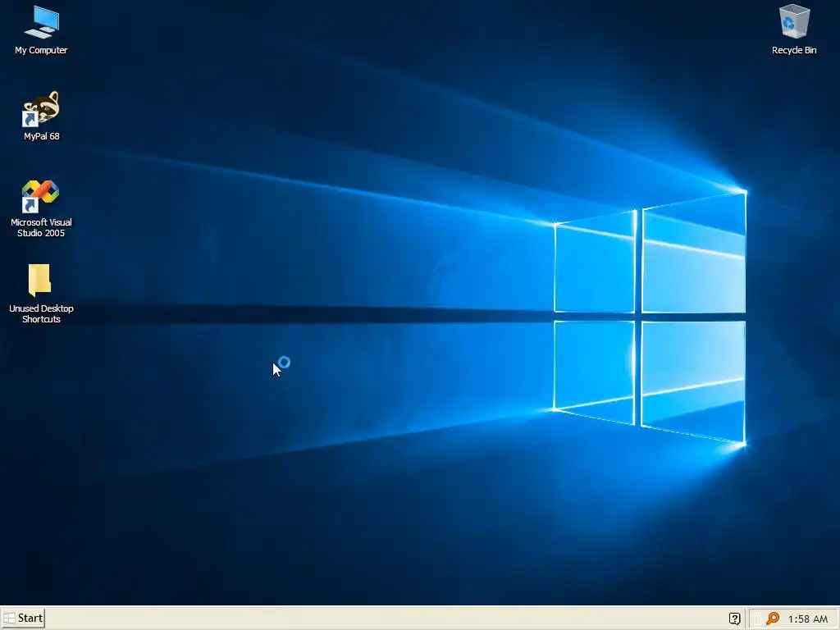
Task: Open the My Computer desktop icon
Action: (x=42, y=22)
